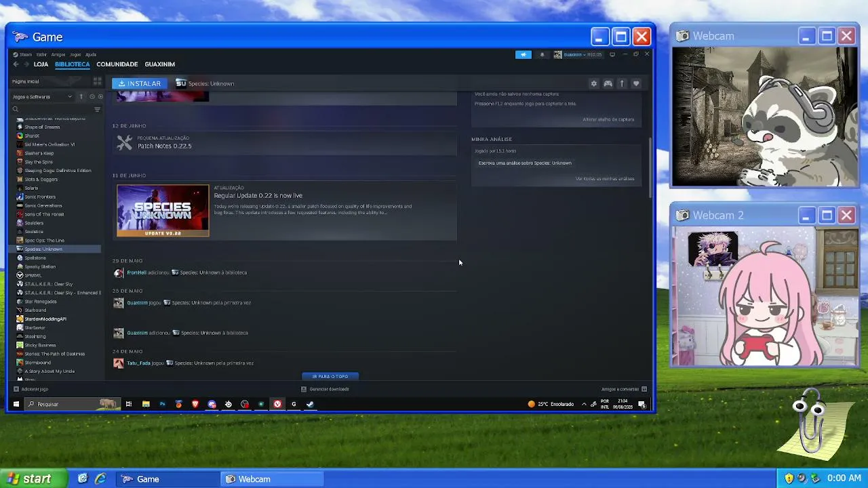
Task: Select Sons Of The Forest in the library
Action: pos(44,214)
